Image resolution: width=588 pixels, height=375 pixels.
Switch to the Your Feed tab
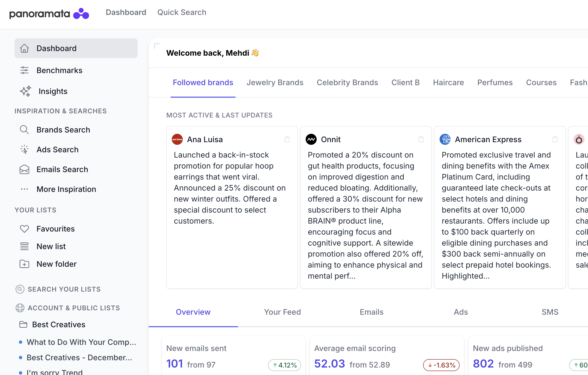pyautogui.click(x=282, y=312)
